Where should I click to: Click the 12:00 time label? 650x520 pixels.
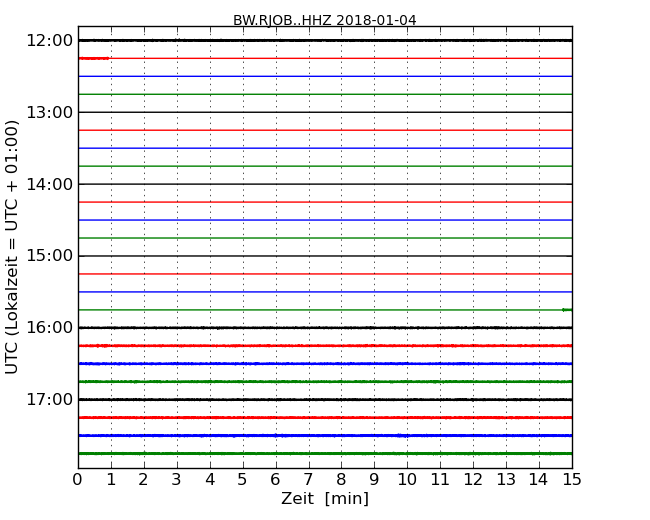pyautogui.click(x=49, y=41)
